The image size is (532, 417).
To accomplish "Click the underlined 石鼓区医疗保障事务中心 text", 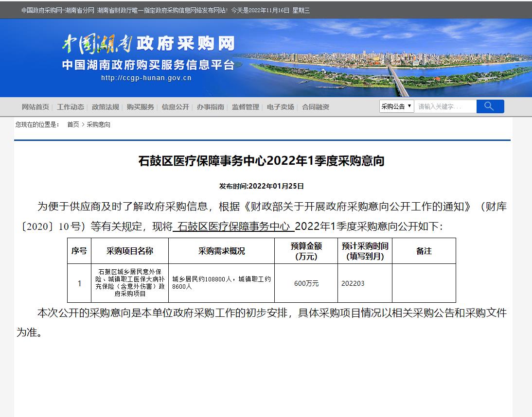I will click(x=233, y=226).
